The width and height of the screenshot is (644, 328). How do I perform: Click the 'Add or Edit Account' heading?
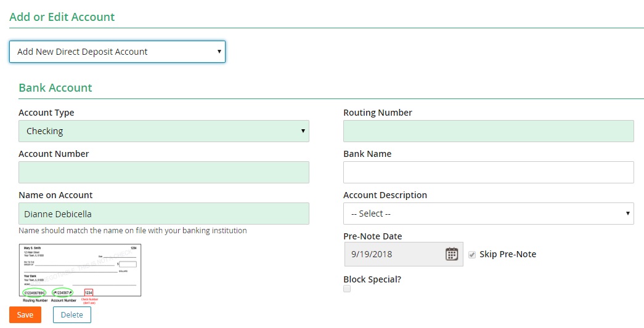62,17
